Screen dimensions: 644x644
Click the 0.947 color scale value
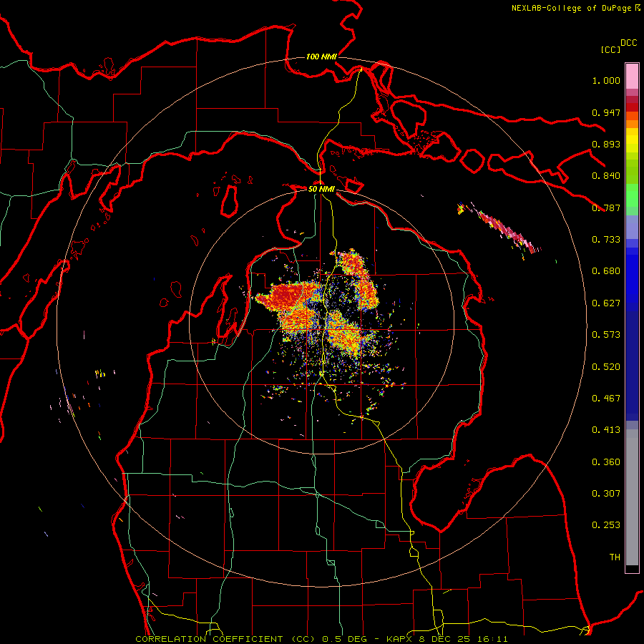click(606, 112)
